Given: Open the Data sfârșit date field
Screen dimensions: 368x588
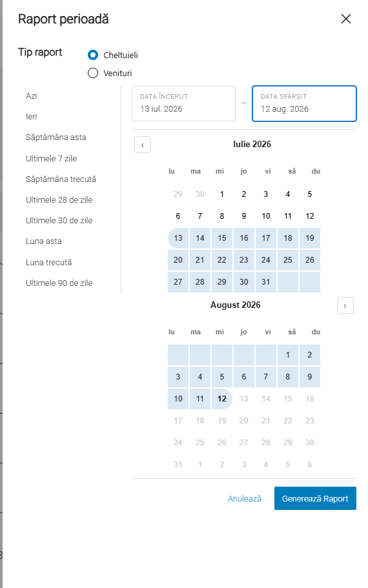Looking at the screenshot, I should coord(304,103).
